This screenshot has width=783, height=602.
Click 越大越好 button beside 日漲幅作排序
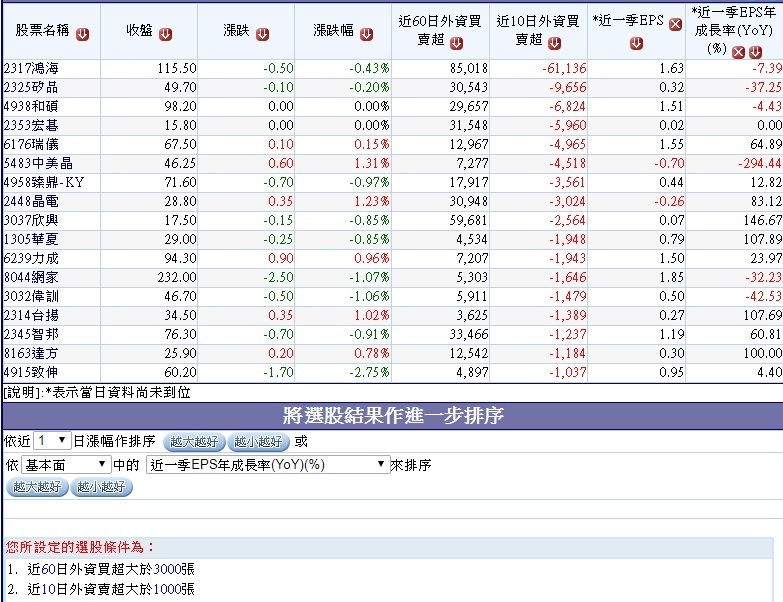194,442
